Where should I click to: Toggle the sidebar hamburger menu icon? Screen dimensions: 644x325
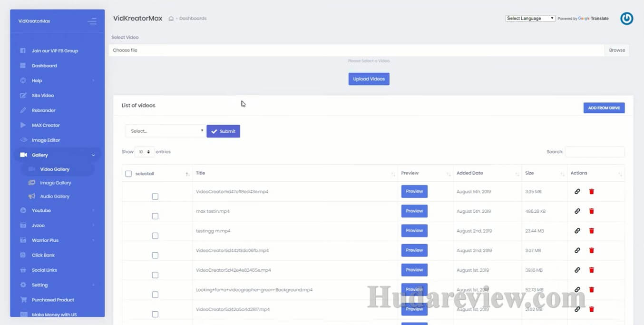pos(92,21)
